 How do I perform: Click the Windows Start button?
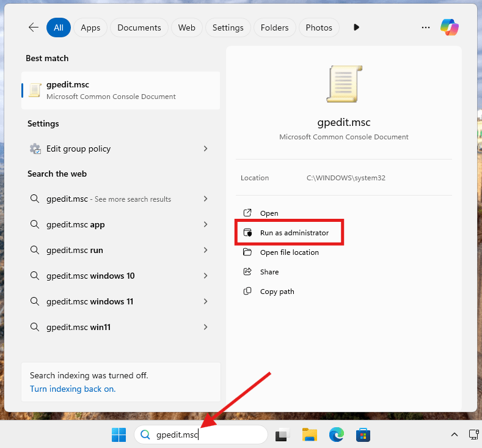click(119, 435)
